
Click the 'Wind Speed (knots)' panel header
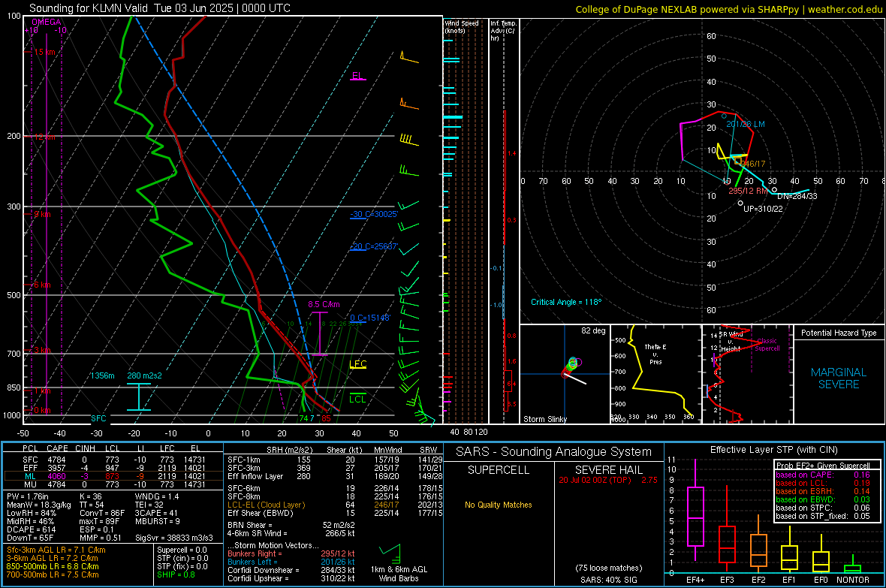(462, 26)
